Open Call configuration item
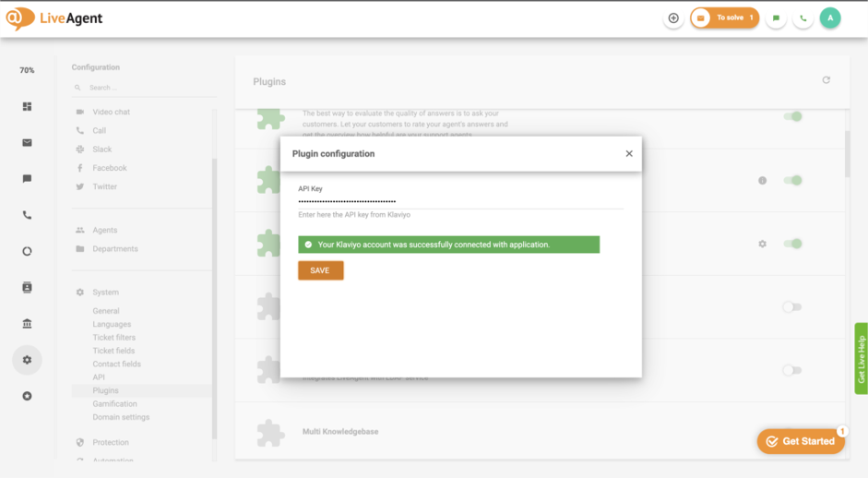 (99, 131)
